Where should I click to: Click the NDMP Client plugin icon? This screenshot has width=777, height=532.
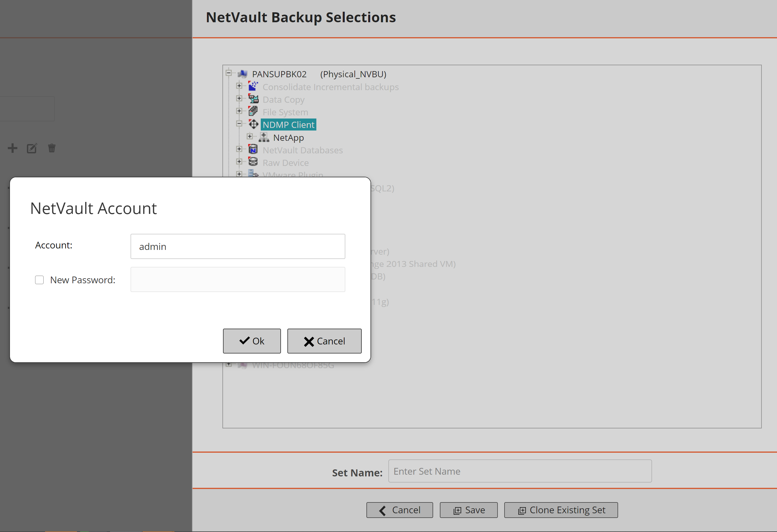[253, 124]
